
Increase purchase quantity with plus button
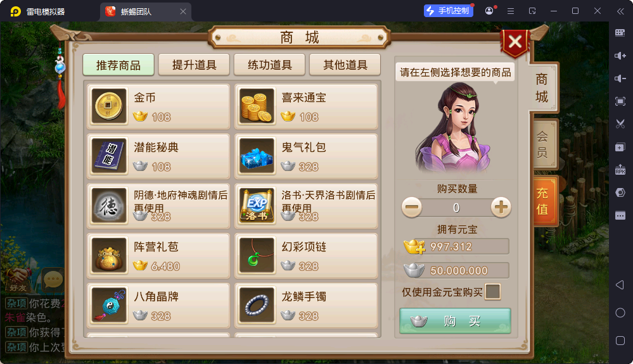pos(501,208)
